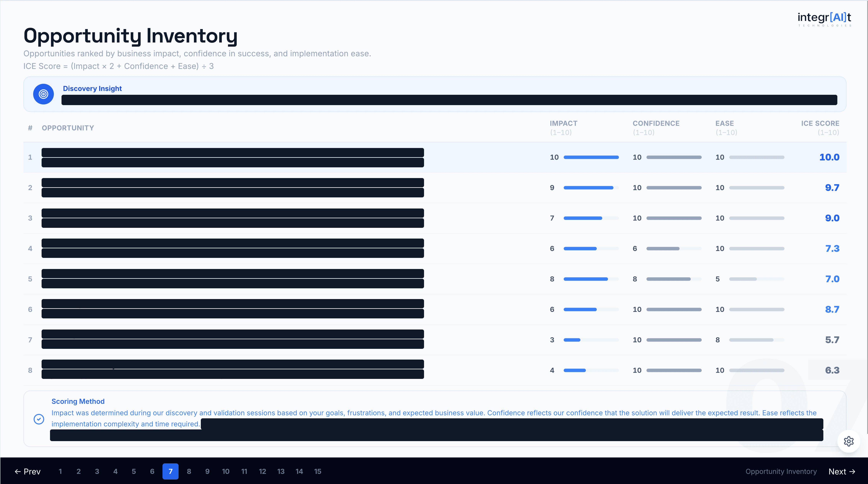
Task: Click the ICE score 8.7
Action: [832, 309]
